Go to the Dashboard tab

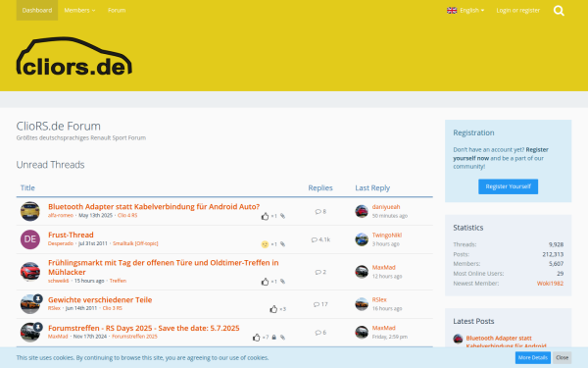coord(37,10)
